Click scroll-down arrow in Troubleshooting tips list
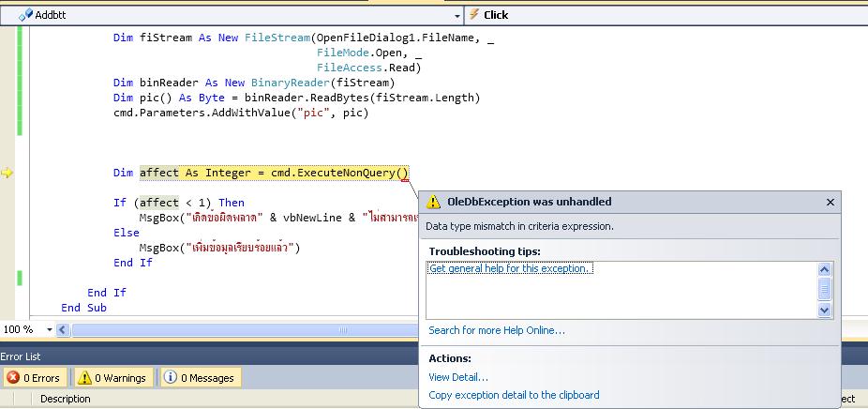Viewport: 868px width, 409px height. (x=825, y=310)
